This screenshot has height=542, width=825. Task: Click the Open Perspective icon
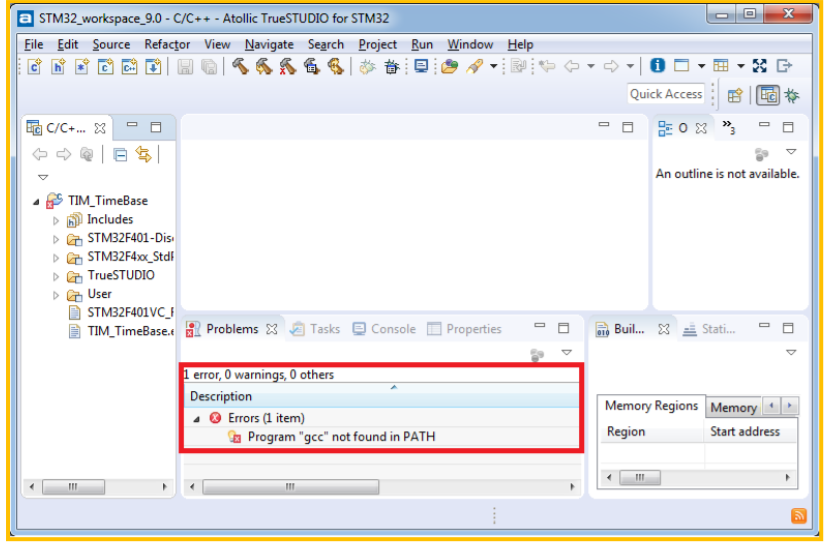point(735,96)
